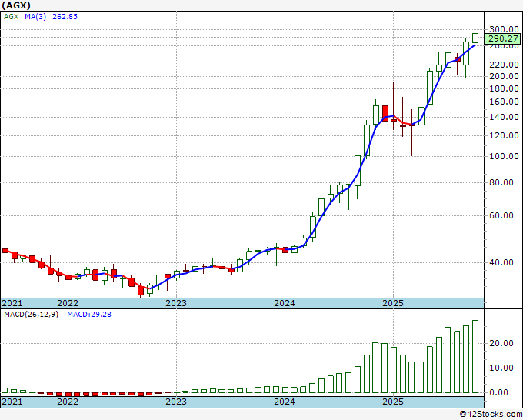Click the 0.00 MACD axis label
The width and height of the screenshot is (523, 420).
pyautogui.click(x=499, y=392)
